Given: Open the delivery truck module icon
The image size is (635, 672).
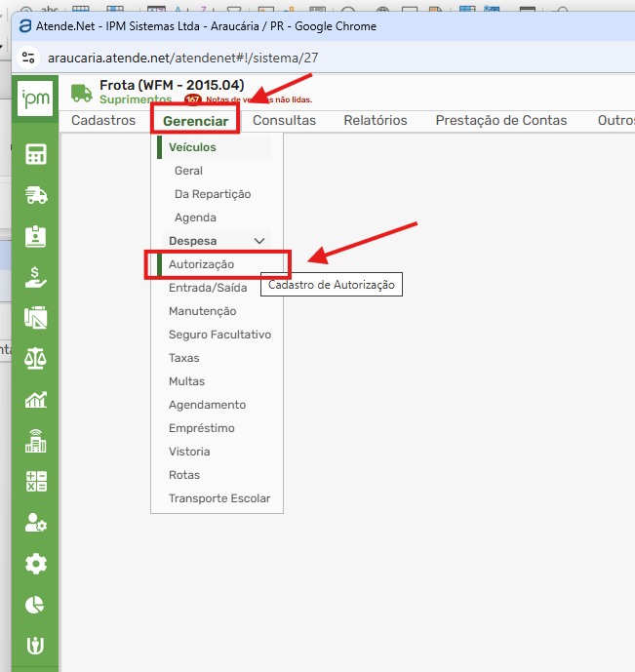Looking at the screenshot, I should click(36, 195).
